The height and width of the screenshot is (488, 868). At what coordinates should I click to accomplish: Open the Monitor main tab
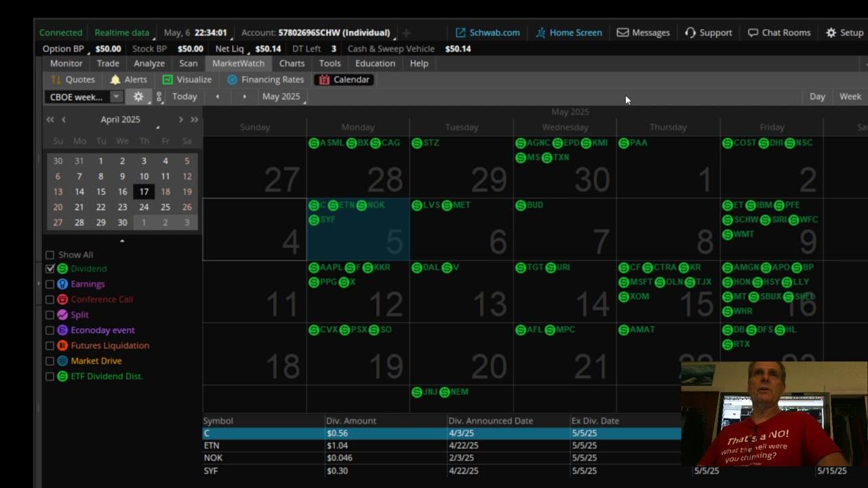coord(66,64)
